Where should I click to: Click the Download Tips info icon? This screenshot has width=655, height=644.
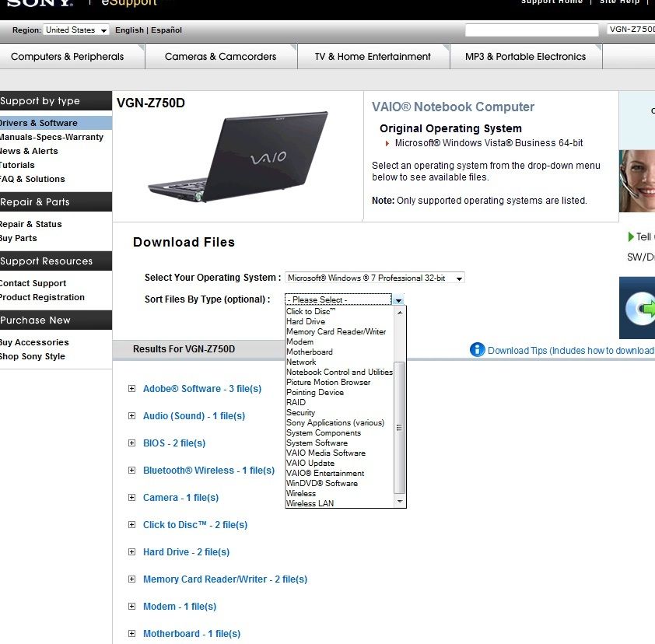point(477,349)
